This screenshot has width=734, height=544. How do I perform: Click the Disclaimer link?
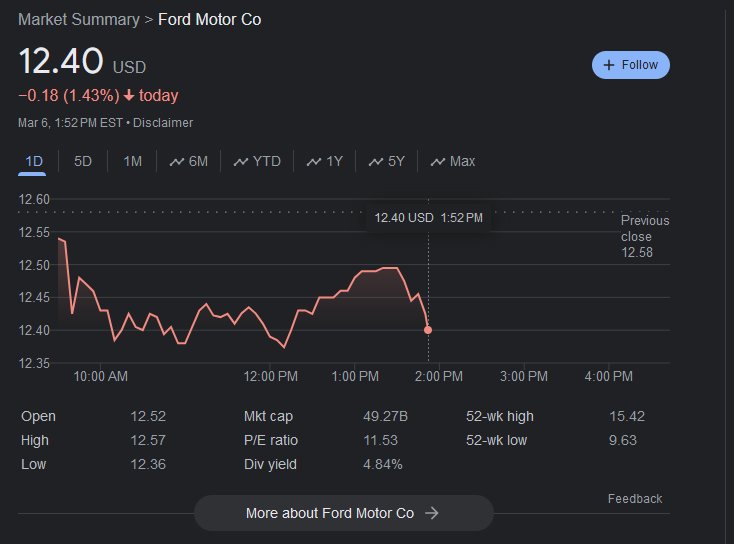pos(163,123)
